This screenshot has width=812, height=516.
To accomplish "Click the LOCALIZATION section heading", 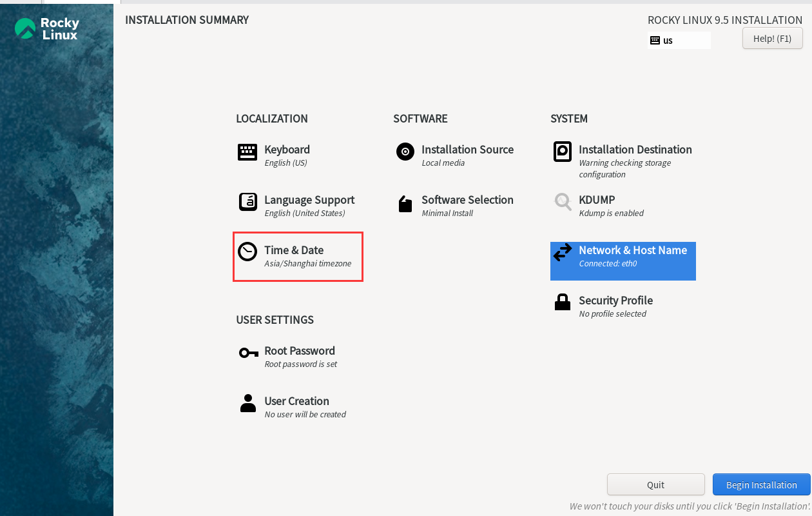I will tap(272, 119).
